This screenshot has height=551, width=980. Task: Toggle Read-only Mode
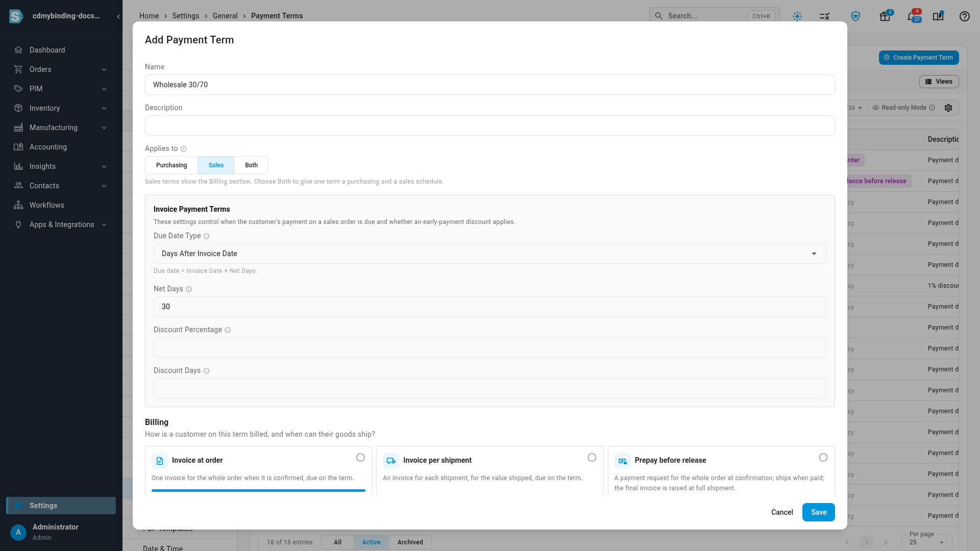pos(903,108)
